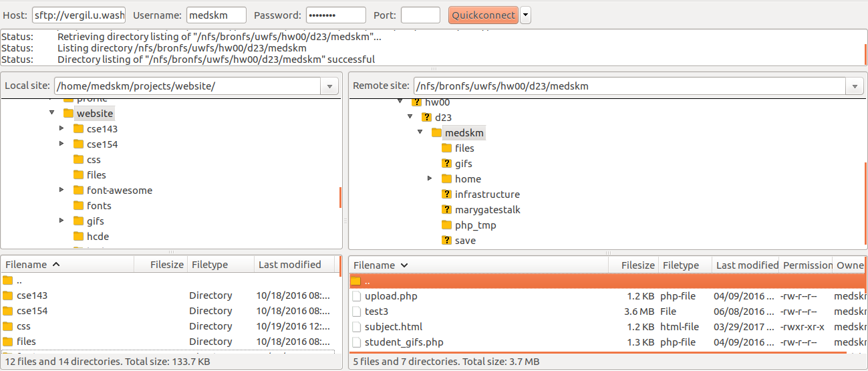
Task: Open the Quickconnect history dropdown arrow
Action: pos(525,15)
